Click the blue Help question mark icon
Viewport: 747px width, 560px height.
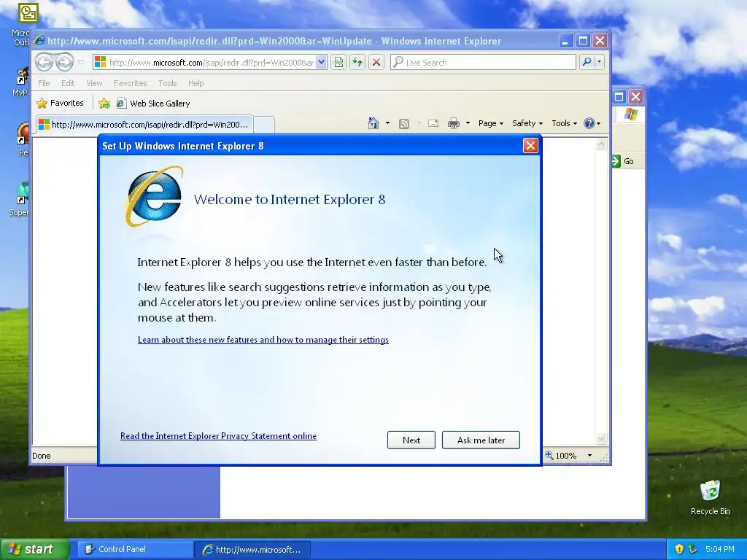[589, 123]
